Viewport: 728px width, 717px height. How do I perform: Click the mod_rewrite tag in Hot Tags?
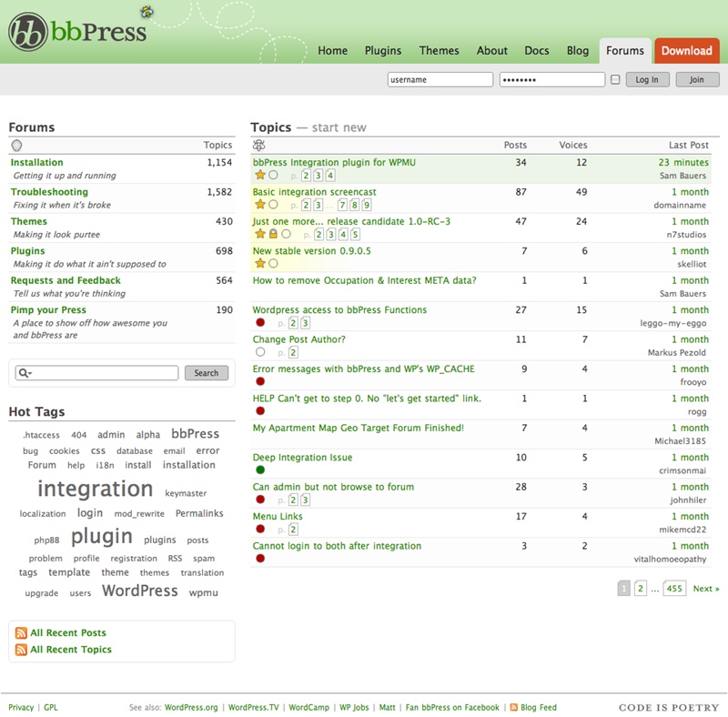(x=139, y=513)
